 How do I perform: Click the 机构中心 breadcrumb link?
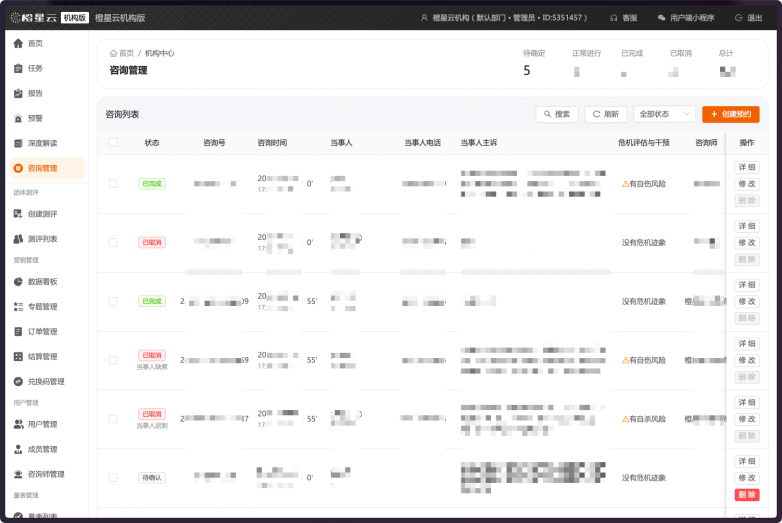pos(160,53)
